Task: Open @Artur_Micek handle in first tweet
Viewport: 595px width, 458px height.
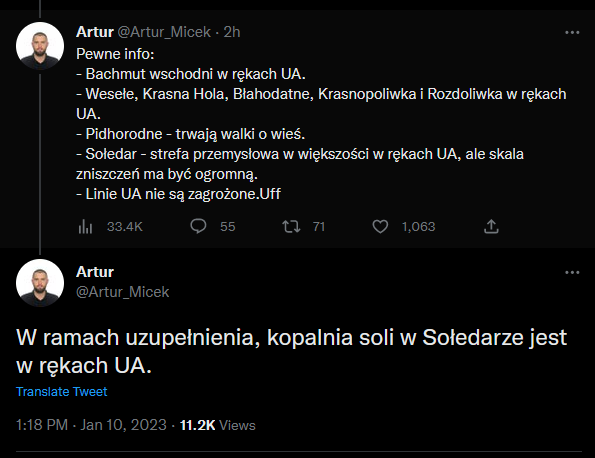Action: (x=164, y=32)
